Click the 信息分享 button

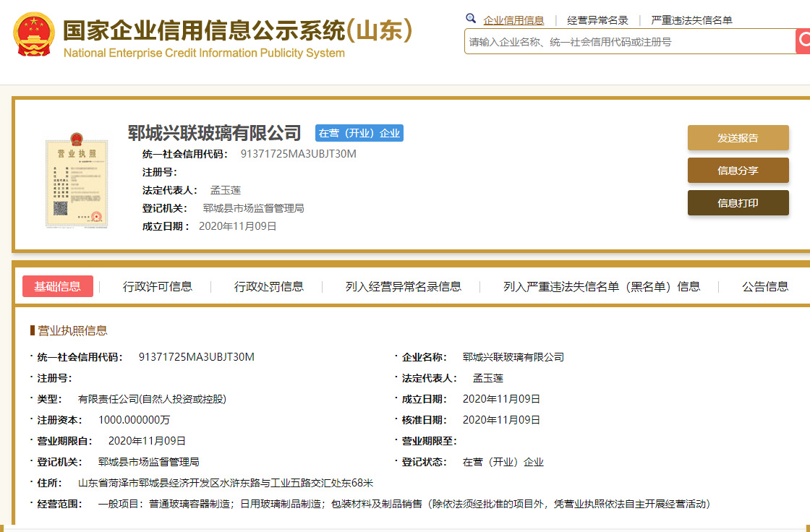coord(738,171)
